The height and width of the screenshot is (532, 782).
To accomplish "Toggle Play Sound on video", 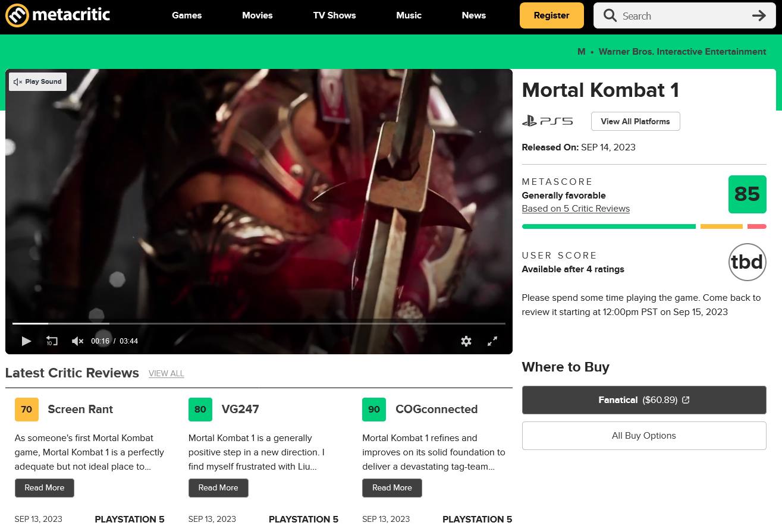I will pyautogui.click(x=37, y=82).
